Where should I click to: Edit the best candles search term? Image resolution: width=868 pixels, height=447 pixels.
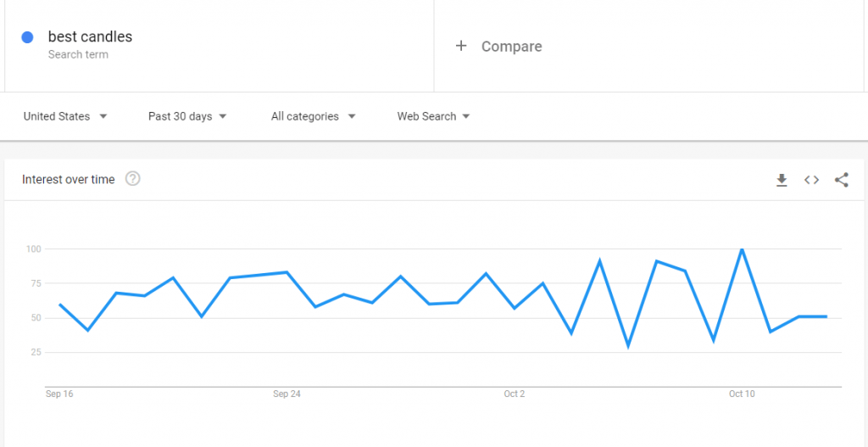(x=90, y=37)
